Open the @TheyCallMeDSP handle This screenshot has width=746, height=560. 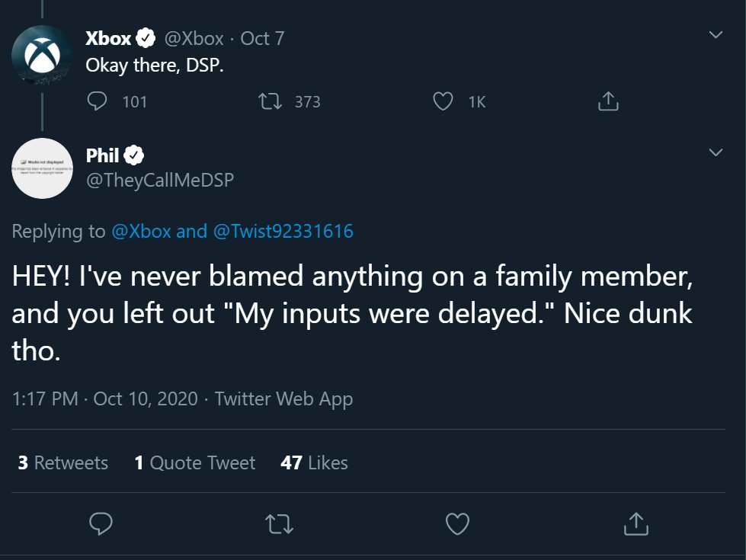(x=159, y=180)
